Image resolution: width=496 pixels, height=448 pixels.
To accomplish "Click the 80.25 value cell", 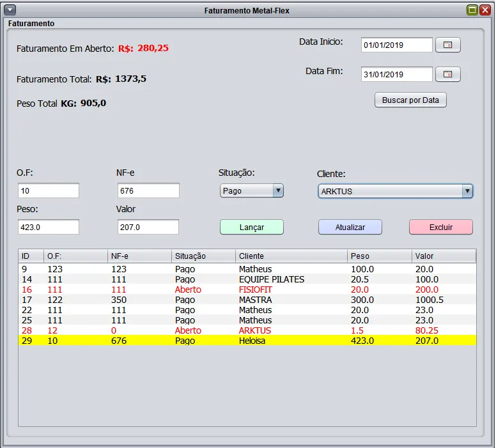I will 444,330.
